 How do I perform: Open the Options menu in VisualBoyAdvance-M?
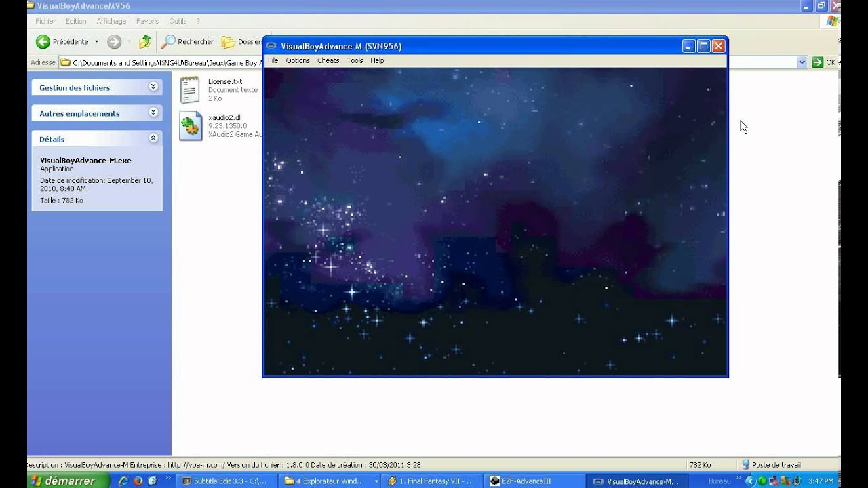pyautogui.click(x=298, y=60)
